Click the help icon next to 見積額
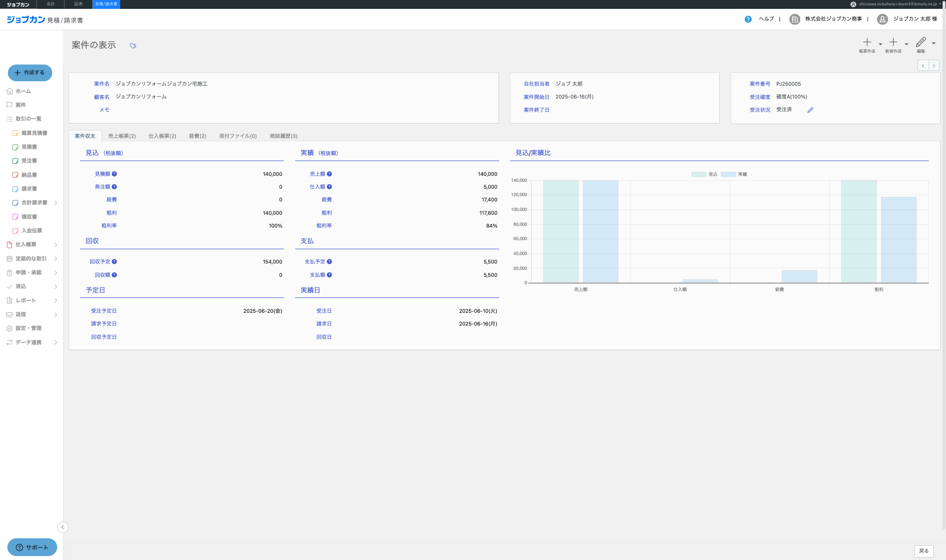946x560 pixels. (x=114, y=174)
